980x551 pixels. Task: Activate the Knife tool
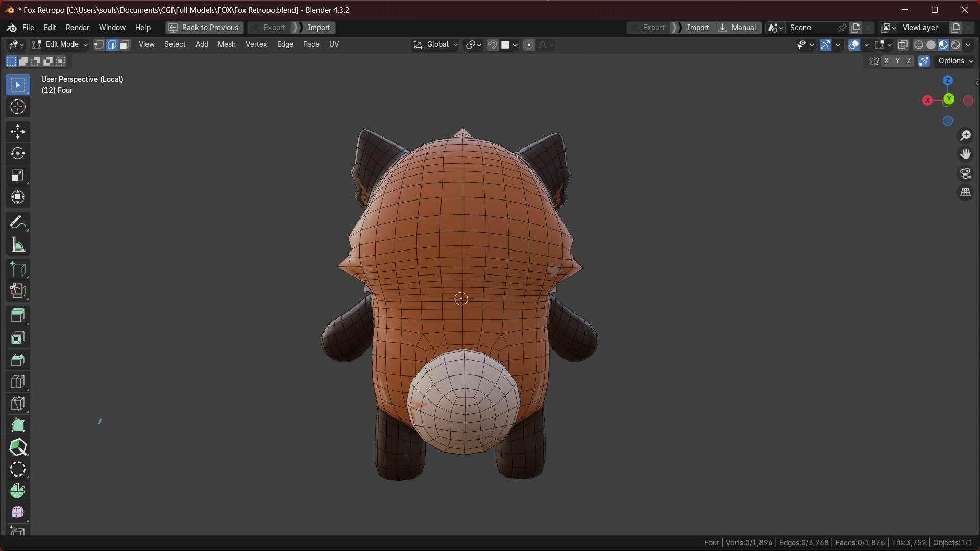[x=18, y=404]
